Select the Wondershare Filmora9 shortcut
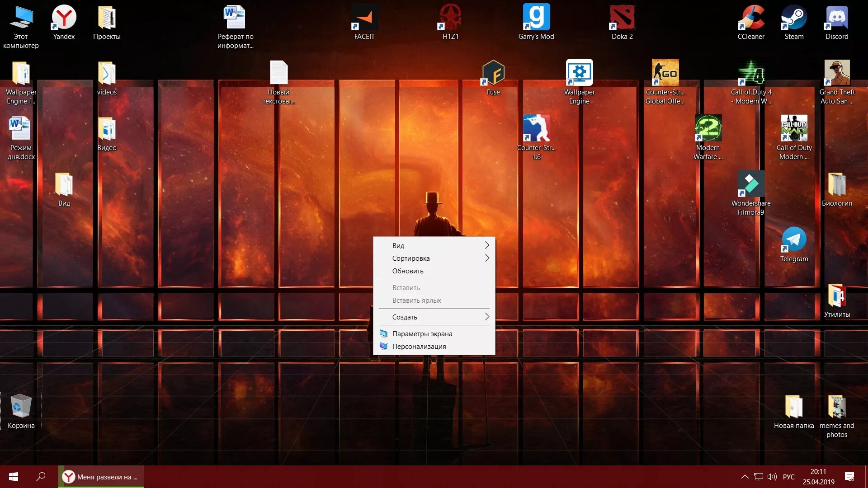The height and width of the screenshot is (488, 868). coord(751,193)
